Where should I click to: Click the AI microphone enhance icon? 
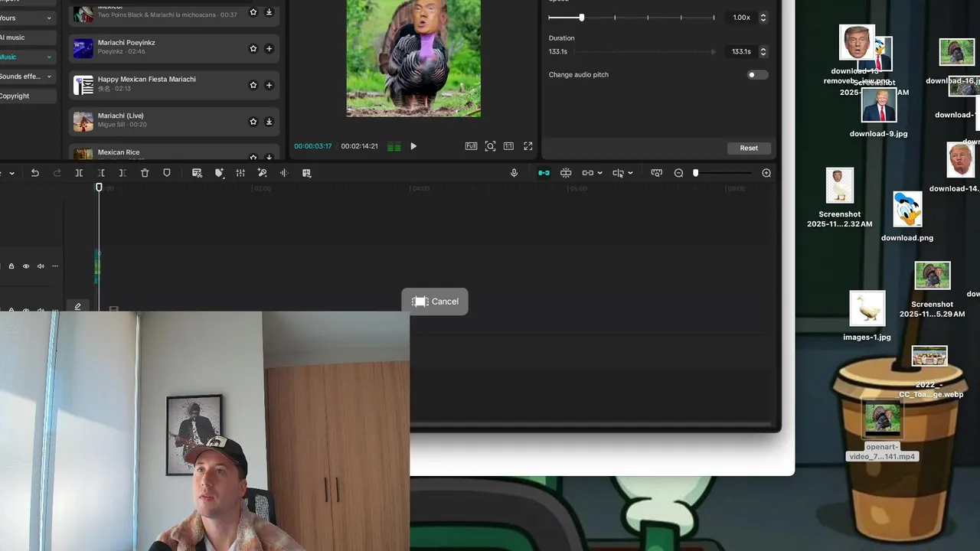click(x=262, y=173)
